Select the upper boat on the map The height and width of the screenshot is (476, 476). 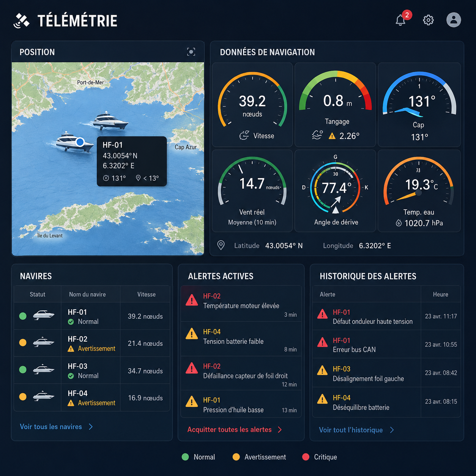[110, 121]
